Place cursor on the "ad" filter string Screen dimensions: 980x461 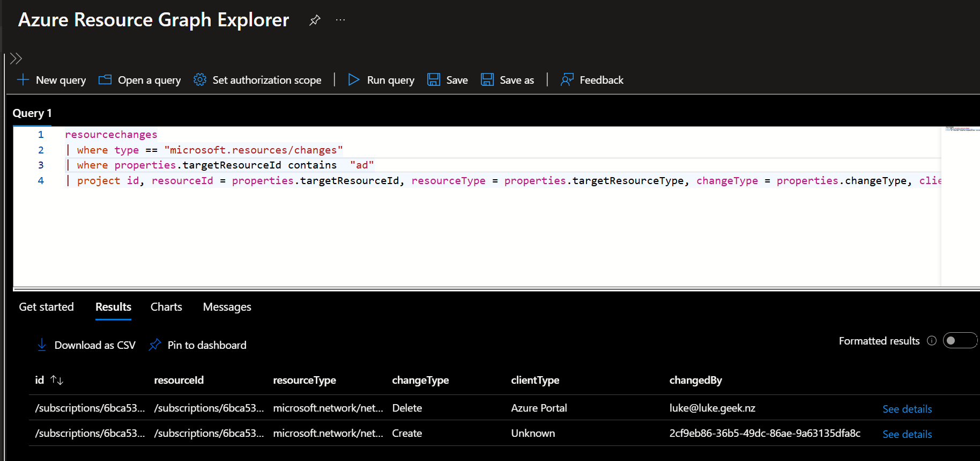362,165
